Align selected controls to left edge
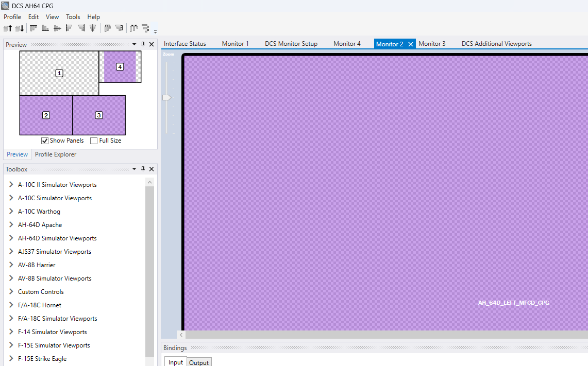Image resolution: width=588 pixels, height=366 pixels. click(69, 28)
